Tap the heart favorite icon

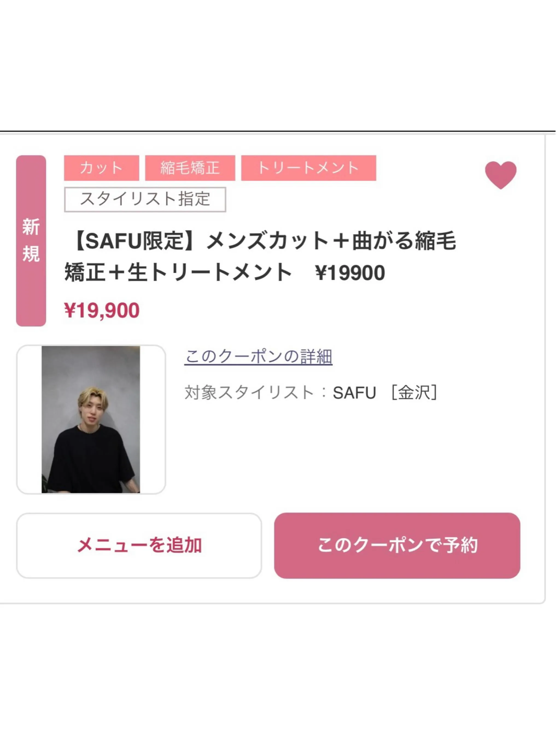(x=500, y=175)
